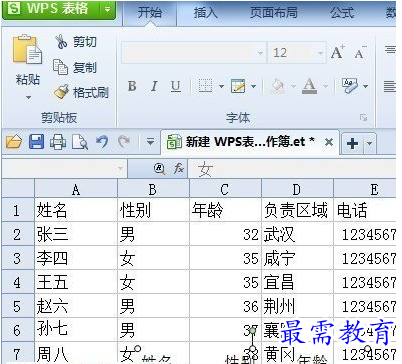Toggle Bold formatting
Screen dimensions: 402x364
tap(132, 86)
